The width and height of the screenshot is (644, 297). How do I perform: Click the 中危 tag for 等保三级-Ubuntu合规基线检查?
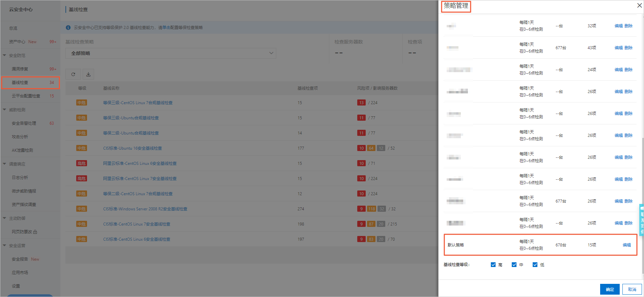[82, 118]
